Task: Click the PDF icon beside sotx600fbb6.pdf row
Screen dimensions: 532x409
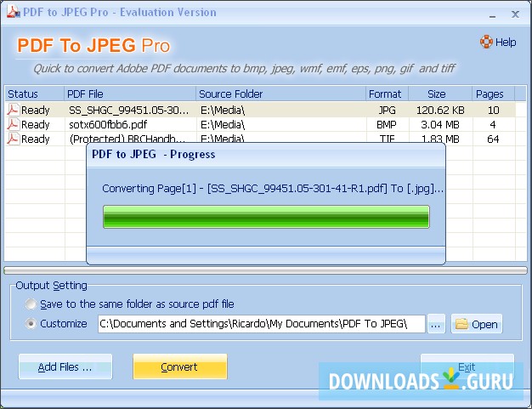Action: 13,124
